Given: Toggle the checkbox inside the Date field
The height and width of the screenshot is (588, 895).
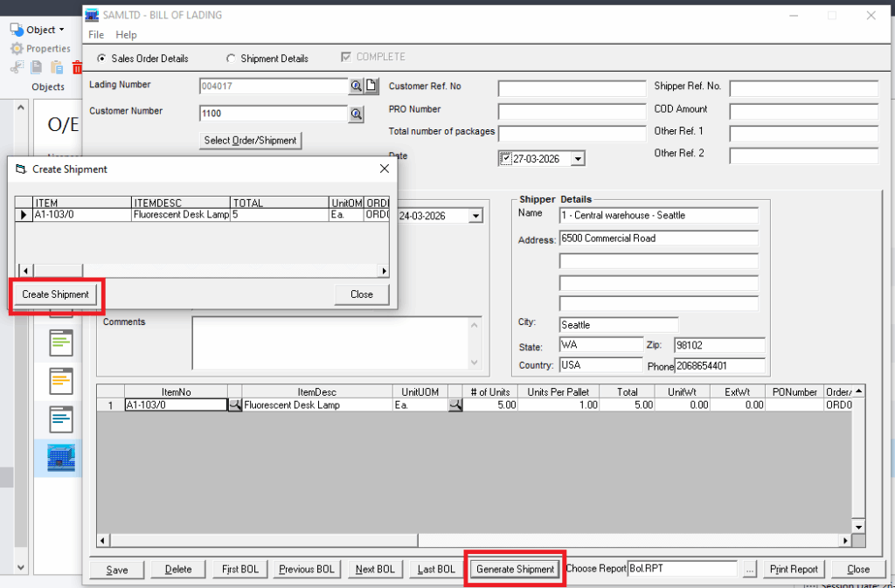Looking at the screenshot, I should 505,158.
